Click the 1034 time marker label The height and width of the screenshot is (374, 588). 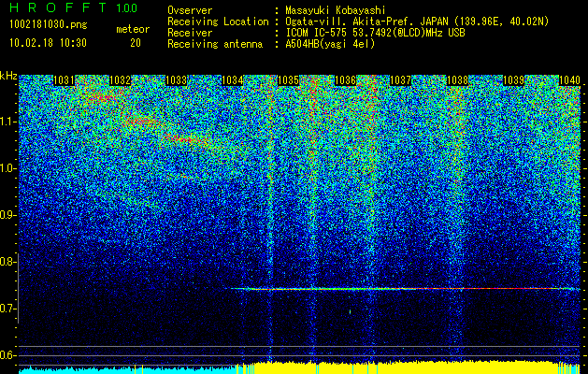pos(233,80)
